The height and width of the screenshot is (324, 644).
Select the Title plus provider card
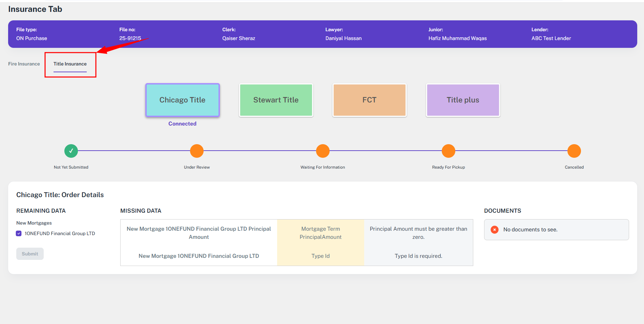click(463, 100)
